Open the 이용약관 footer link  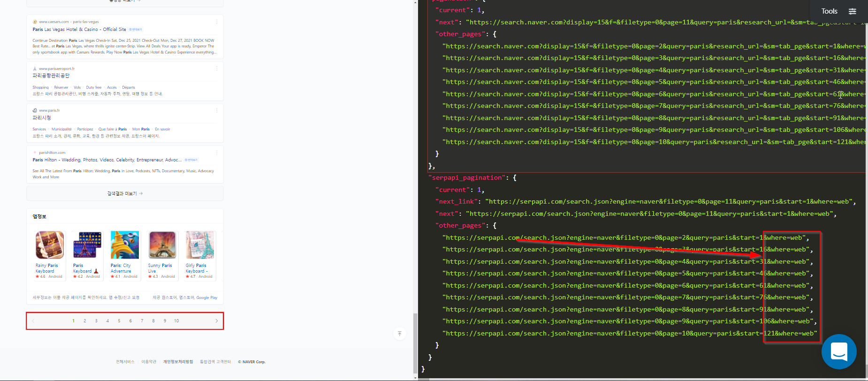pos(149,362)
